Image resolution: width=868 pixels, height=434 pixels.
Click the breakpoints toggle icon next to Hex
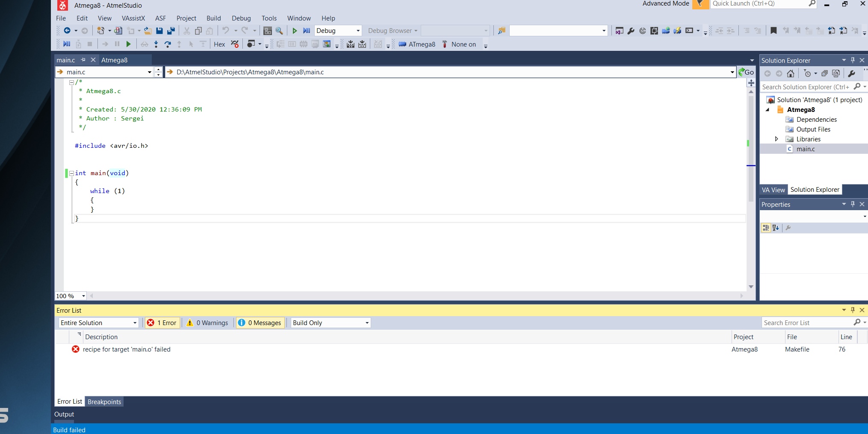235,44
